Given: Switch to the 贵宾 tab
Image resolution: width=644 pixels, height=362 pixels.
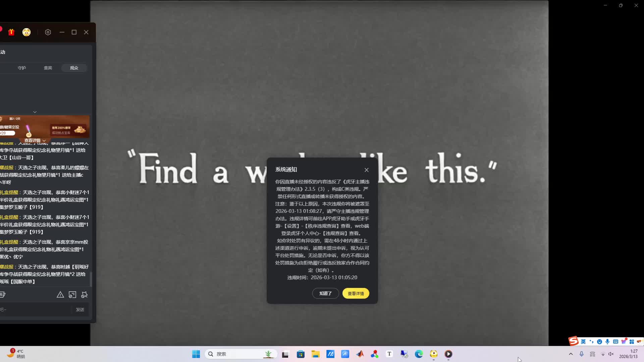Looking at the screenshot, I should pos(48,68).
